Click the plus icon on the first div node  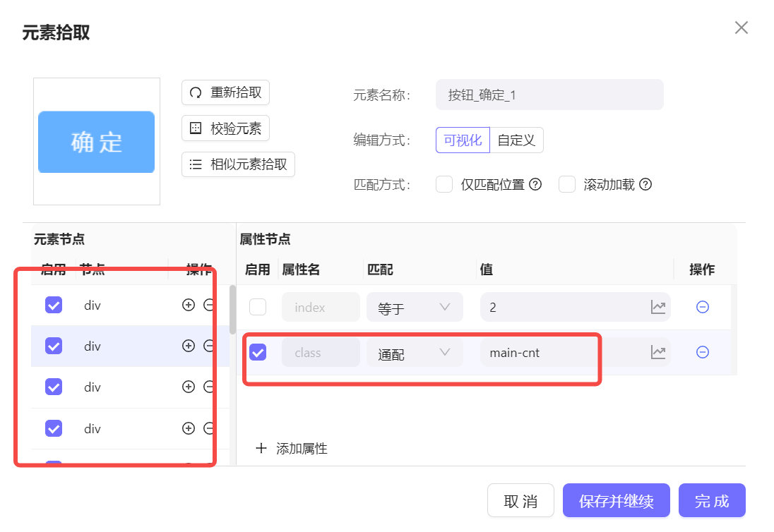189,305
